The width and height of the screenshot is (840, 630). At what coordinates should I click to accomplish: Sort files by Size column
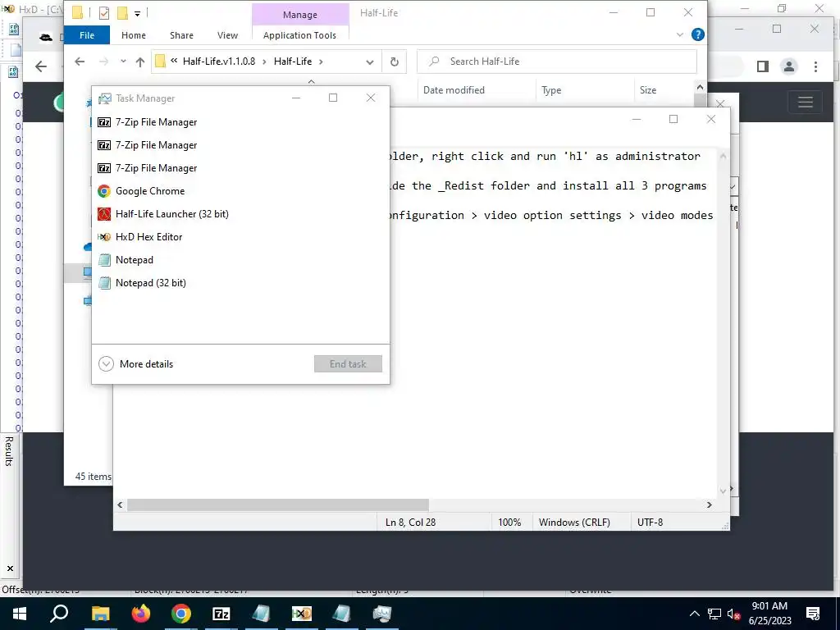(663, 90)
